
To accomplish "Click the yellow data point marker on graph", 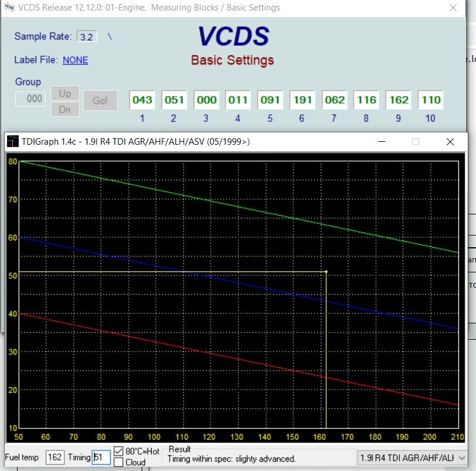I will point(326,272).
